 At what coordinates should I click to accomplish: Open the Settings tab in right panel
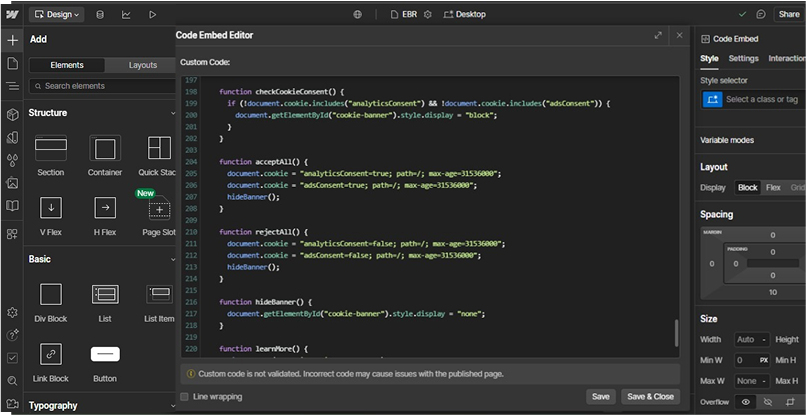(x=743, y=59)
